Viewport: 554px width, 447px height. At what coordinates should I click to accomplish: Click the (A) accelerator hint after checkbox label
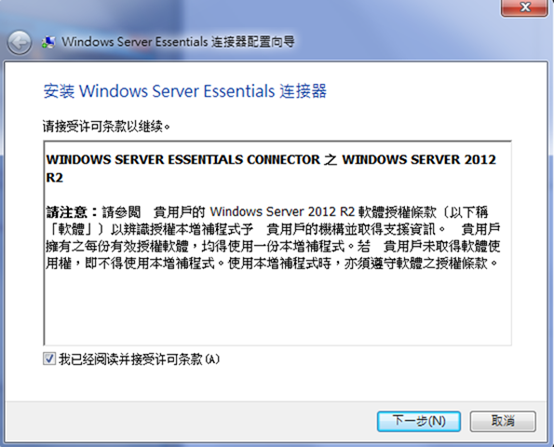point(212,359)
